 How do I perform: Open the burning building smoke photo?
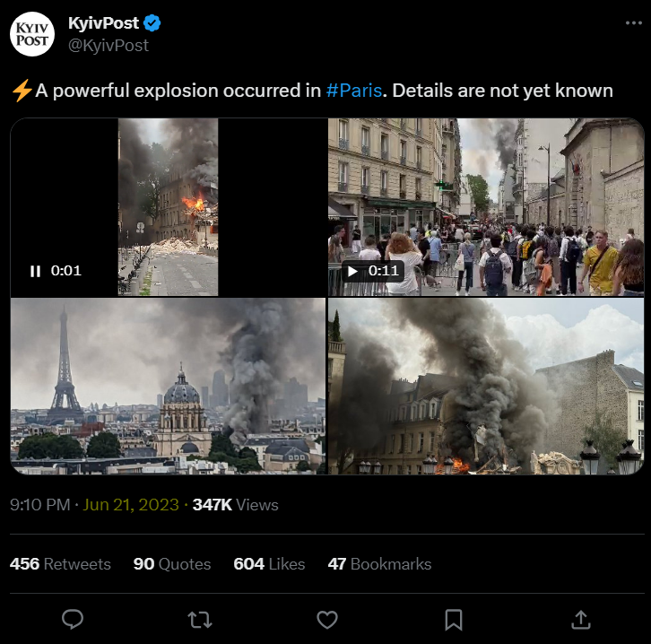pyautogui.click(x=486, y=386)
